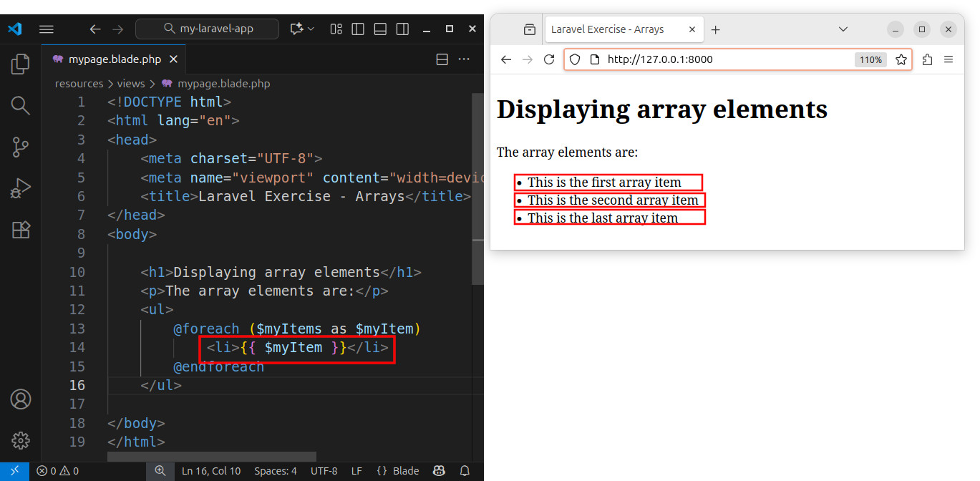
Task: Go back in VS Code navigation history
Action: point(95,29)
